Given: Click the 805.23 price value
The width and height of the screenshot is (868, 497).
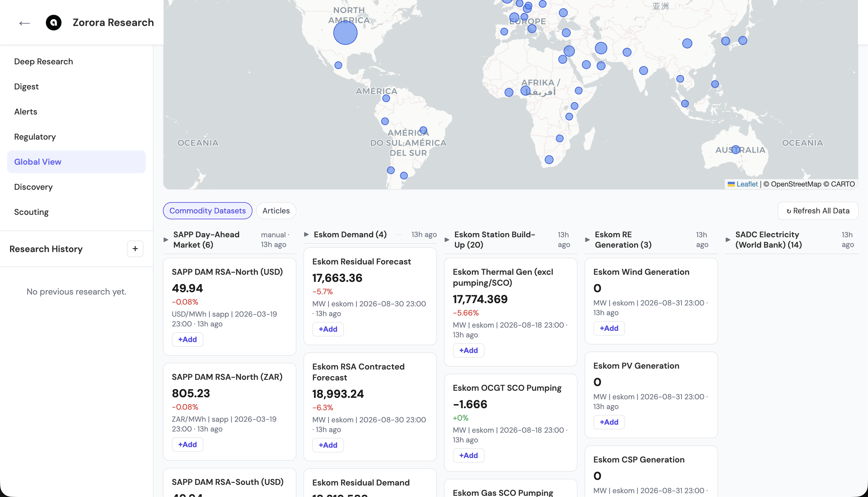Looking at the screenshot, I should [191, 394].
